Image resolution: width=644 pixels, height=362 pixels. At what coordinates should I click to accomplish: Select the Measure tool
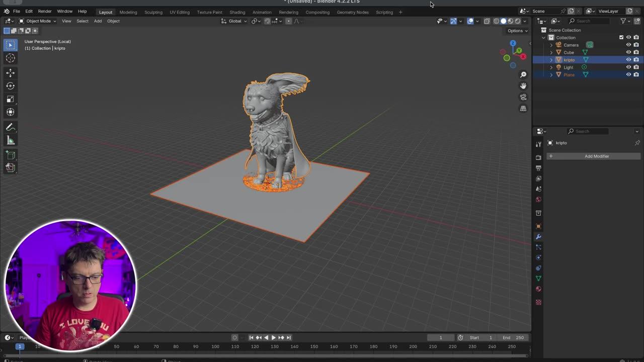(x=10, y=140)
